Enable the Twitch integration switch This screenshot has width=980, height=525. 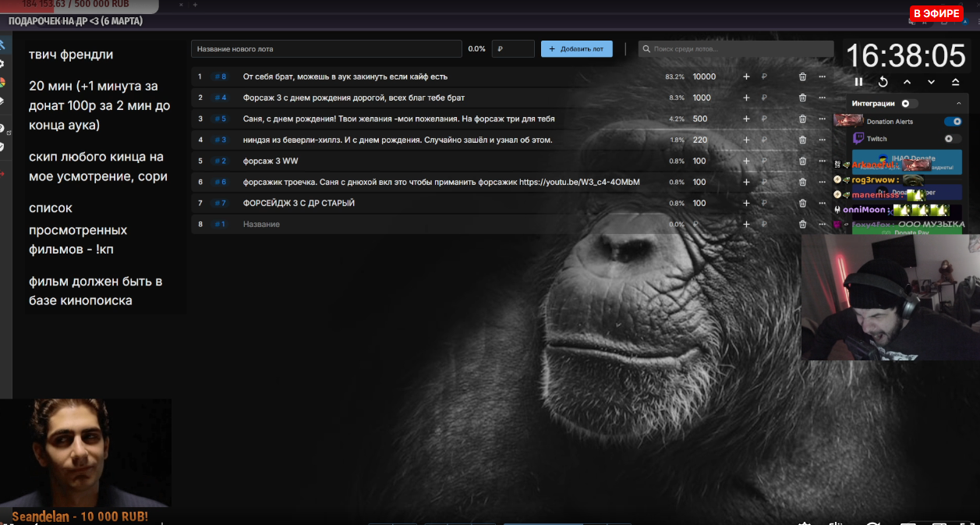952,139
